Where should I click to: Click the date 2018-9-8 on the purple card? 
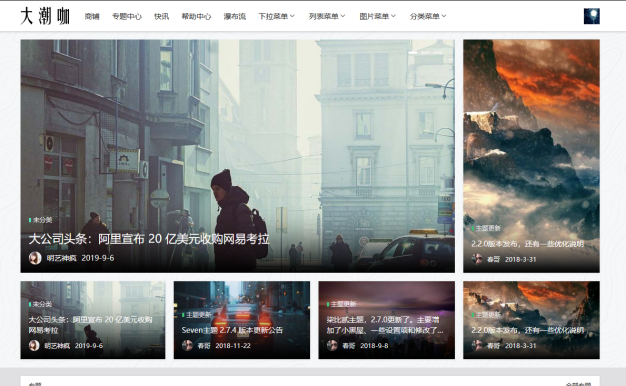(x=374, y=346)
